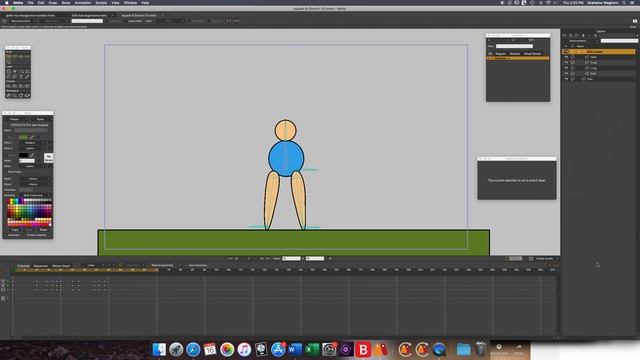Open the Window menu
The image size is (640, 360).
coord(130,2)
